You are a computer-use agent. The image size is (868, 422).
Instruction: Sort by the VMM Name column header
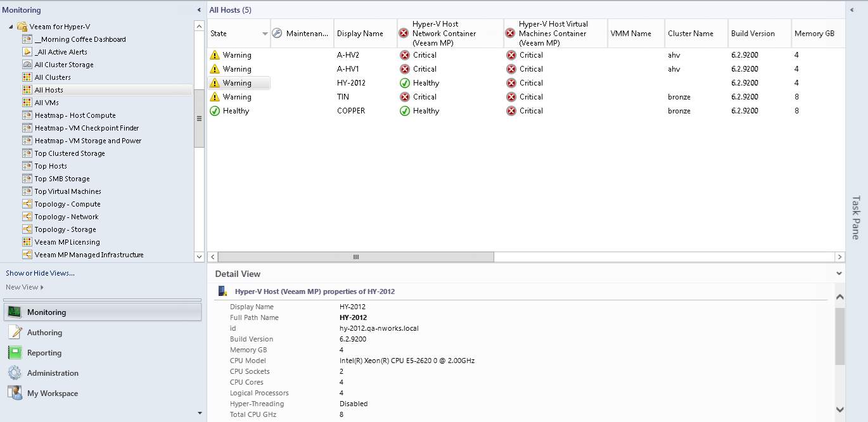(x=636, y=34)
